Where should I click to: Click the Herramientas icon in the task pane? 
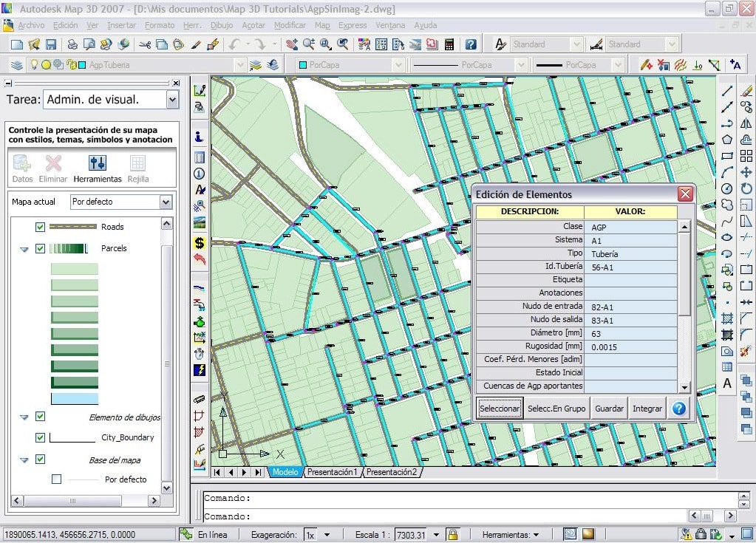98,164
